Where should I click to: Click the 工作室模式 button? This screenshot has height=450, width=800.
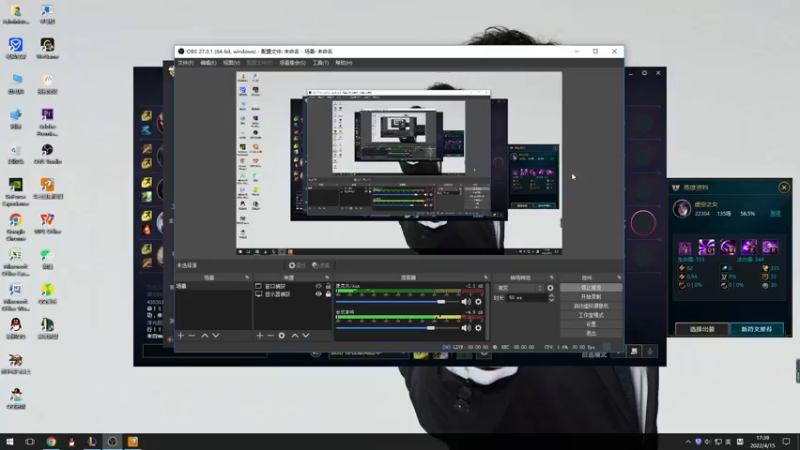tap(591, 315)
